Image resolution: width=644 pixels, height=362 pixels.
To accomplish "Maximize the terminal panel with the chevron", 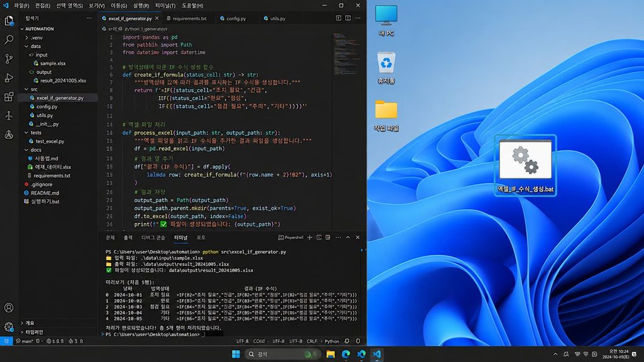I will pos(348,238).
